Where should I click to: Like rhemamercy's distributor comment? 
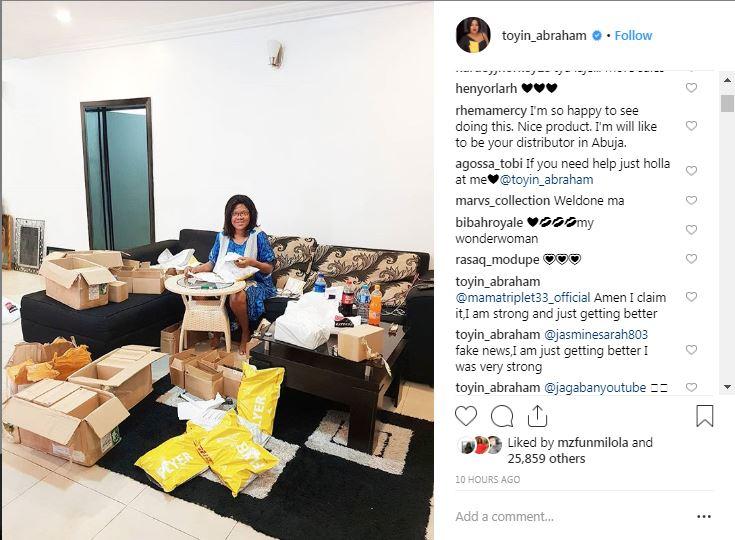click(691, 126)
